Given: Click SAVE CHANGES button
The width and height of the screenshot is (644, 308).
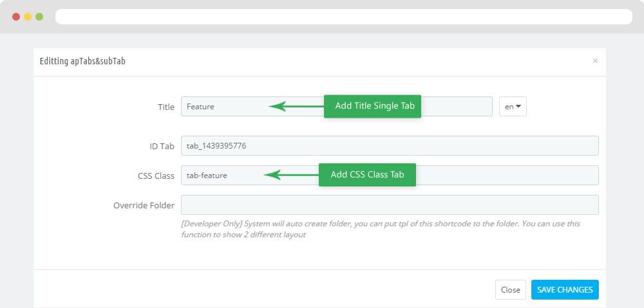Looking at the screenshot, I should [565, 289].
